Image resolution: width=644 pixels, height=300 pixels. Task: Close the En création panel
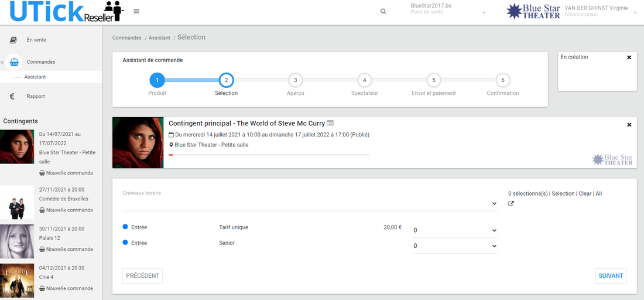pyautogui.click(x=629, y=57)
